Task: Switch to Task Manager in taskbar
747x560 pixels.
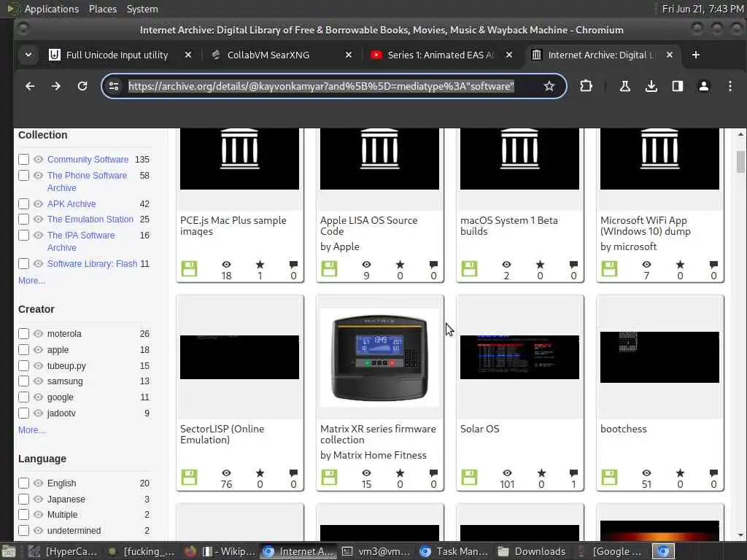Action: [455, 551]
